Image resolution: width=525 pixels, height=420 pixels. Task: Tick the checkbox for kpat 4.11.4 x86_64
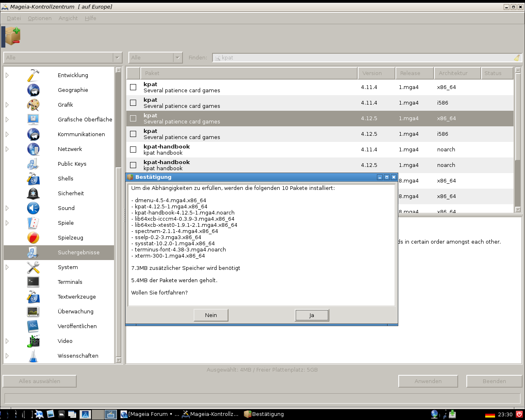tap(133, 87)
